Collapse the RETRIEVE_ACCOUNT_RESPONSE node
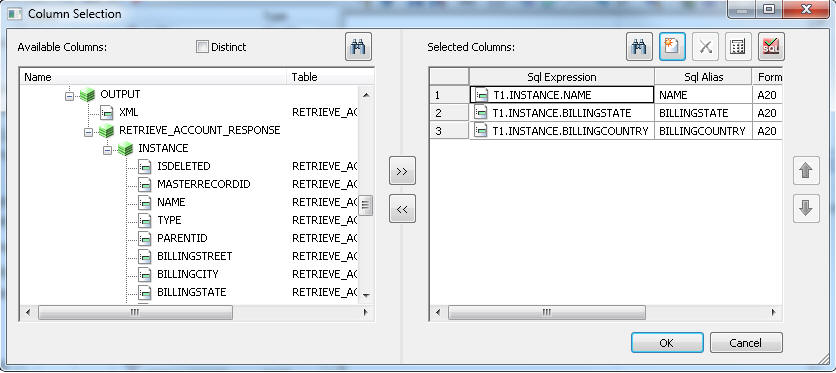 click(x=88, y=132)
